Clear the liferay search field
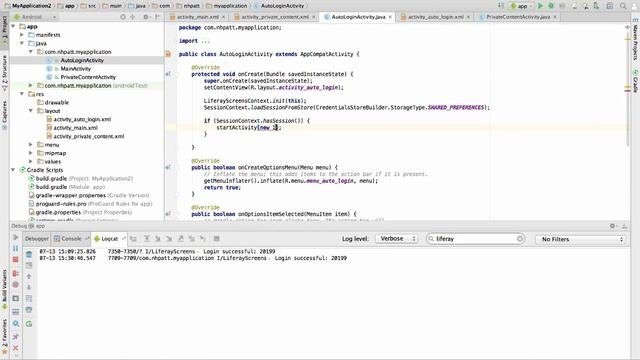The height and width of the screenshot is (360, 640). [520, 239]
